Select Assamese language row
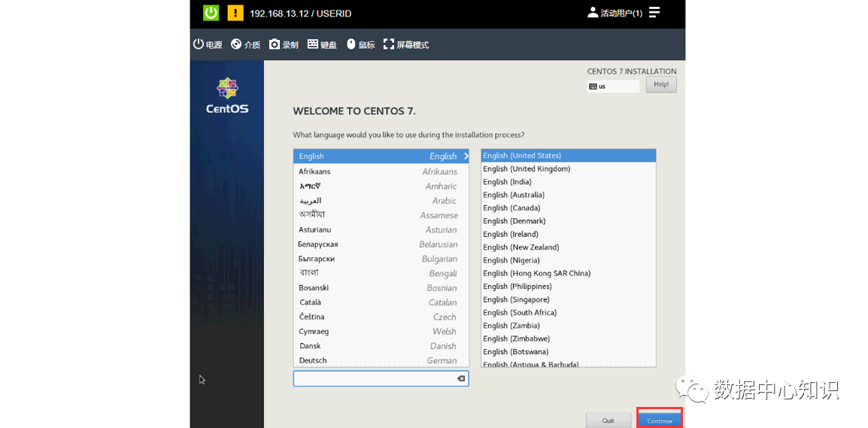This screenshot has width=868, height=428. click(x=381, y=215)
